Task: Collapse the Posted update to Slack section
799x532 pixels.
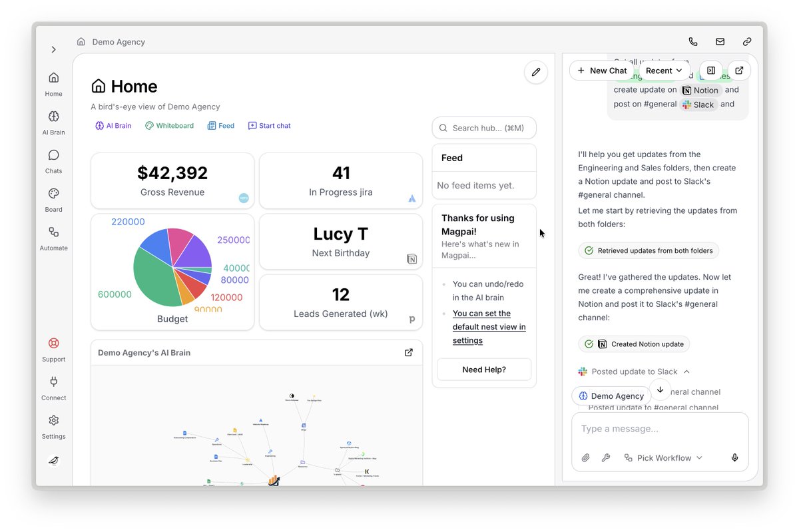Action: point(634,372)
